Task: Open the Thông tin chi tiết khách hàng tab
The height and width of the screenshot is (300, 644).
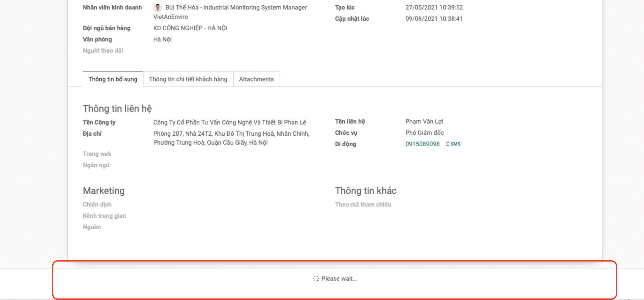Action: 188,79
